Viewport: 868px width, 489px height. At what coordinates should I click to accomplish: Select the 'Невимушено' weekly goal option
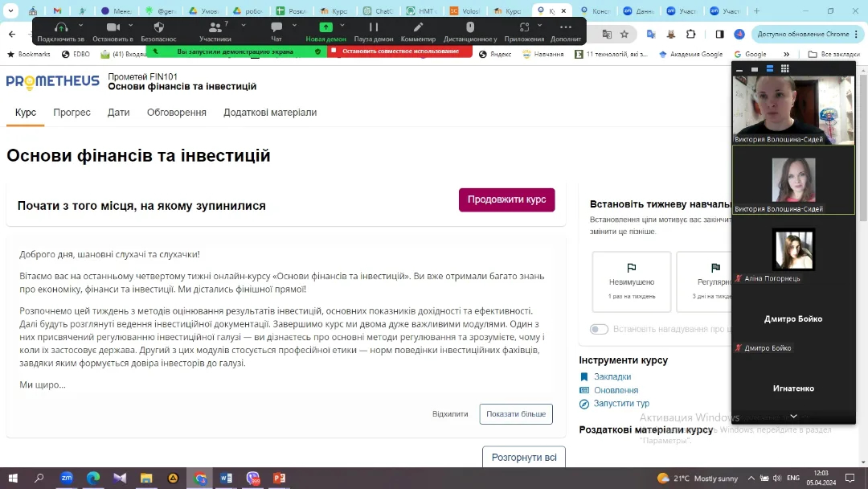coord(631,281)
